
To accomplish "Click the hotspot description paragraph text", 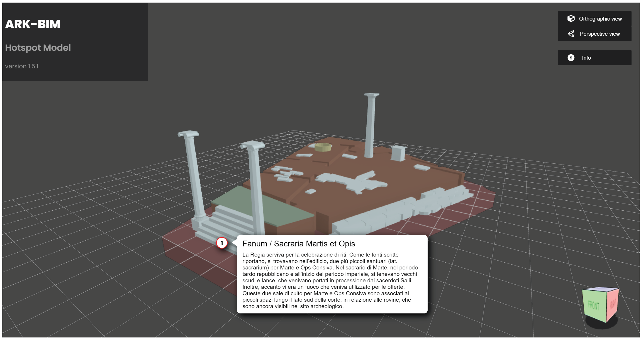I will coord(330,280).
